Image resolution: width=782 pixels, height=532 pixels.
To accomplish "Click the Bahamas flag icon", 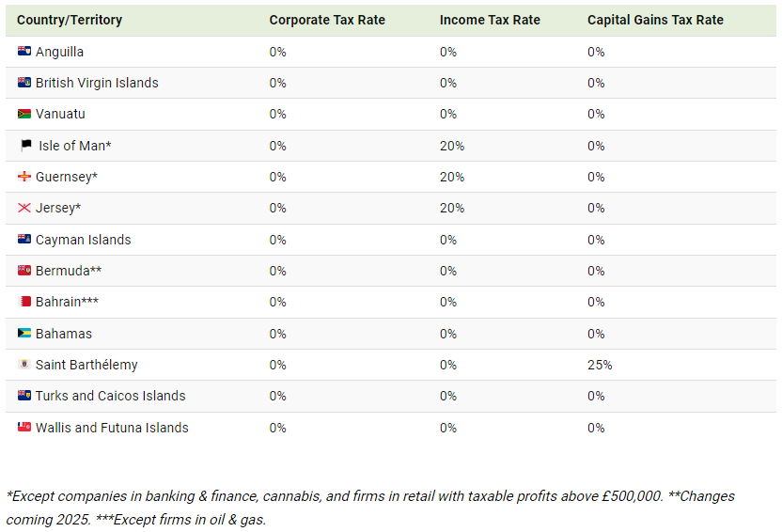I will pos(24,334).
